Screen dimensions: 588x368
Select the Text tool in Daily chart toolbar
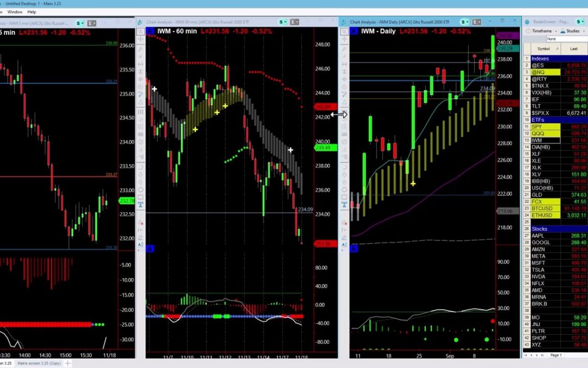click(344, 205)
